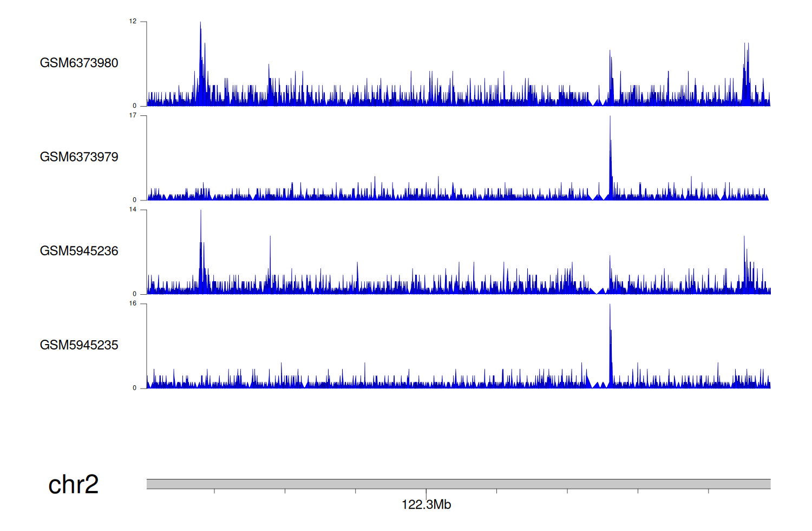Select the GSM5945235 track name

click(79, 345)
